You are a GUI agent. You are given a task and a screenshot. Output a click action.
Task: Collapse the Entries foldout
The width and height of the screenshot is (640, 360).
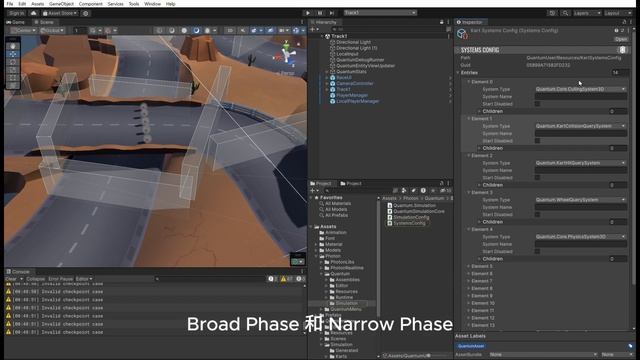point(458,72)
